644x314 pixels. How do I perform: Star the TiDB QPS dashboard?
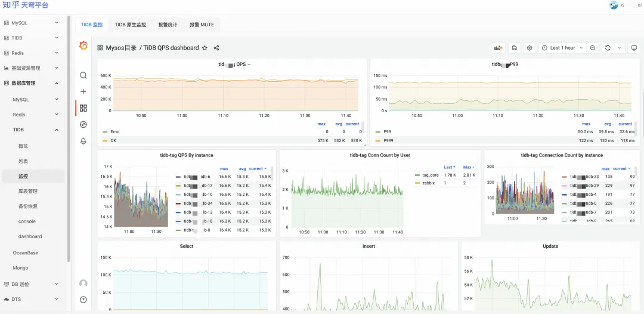coord(205,48)
